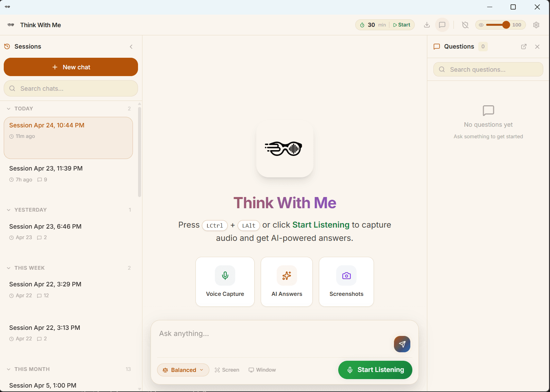Screen dimensions: 550x392
Task: Click the AI Answers sparkle card
Action: tap(287, 282)
